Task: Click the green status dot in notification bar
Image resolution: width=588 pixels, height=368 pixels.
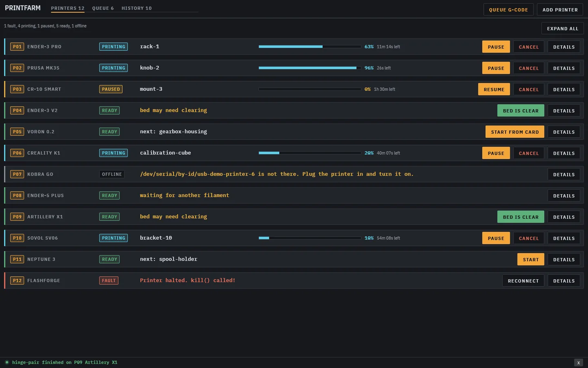Action: tap(7, 362)
